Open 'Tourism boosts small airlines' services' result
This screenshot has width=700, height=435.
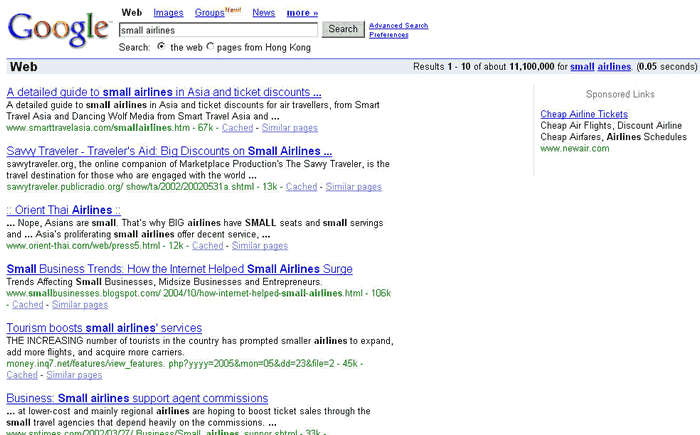(104, 328)
